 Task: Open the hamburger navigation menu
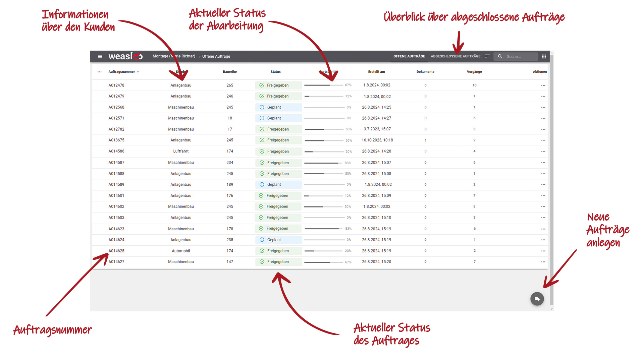pos(100,56)
